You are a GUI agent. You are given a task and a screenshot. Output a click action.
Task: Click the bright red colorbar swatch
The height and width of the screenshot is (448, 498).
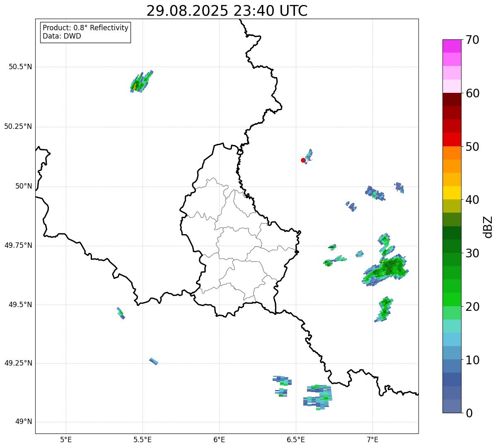pos(452,139)
